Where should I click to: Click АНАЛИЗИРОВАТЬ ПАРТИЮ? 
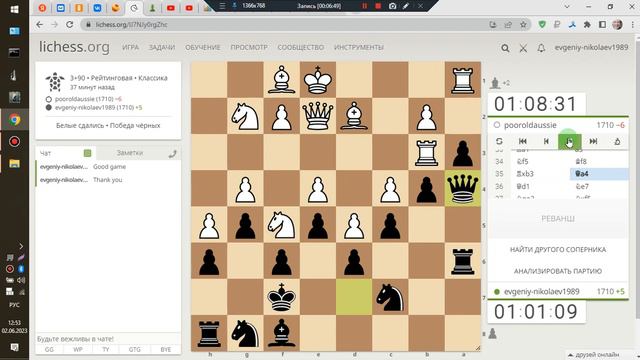pyautogui.click(x=558, y=271)
